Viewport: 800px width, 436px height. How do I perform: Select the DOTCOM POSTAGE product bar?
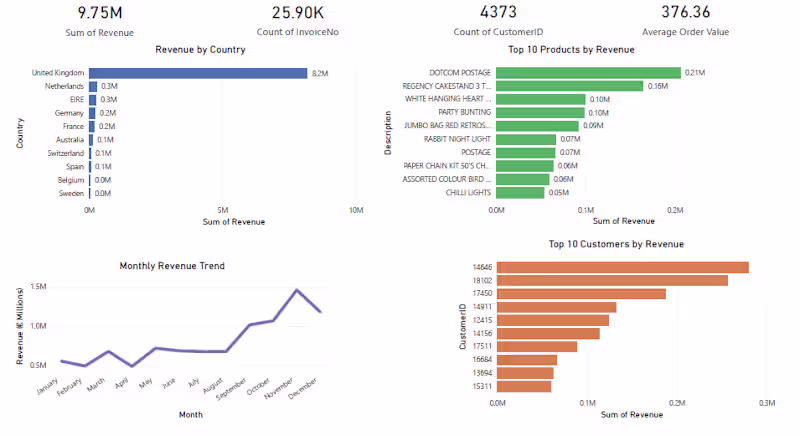coord(588,73)
